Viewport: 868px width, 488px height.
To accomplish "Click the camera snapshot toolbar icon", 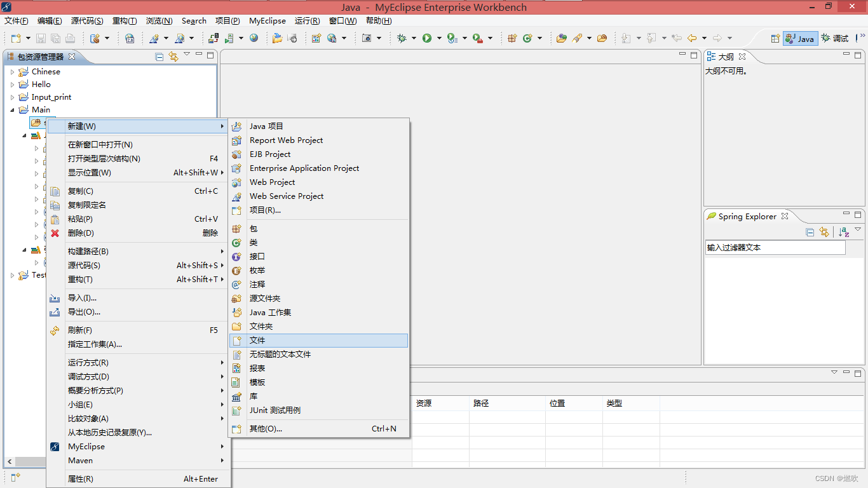I will [367, 38].
